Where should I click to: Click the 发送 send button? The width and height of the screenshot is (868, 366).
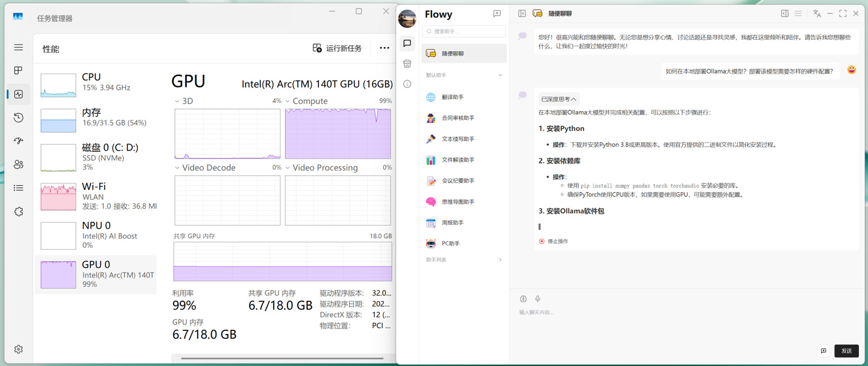[846, 351]
